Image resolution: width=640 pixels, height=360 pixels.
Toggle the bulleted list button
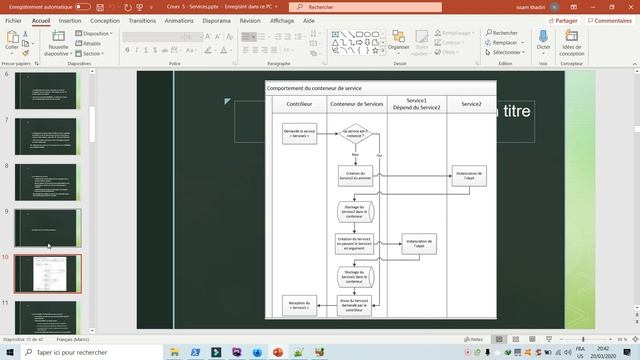pos(246,37)
